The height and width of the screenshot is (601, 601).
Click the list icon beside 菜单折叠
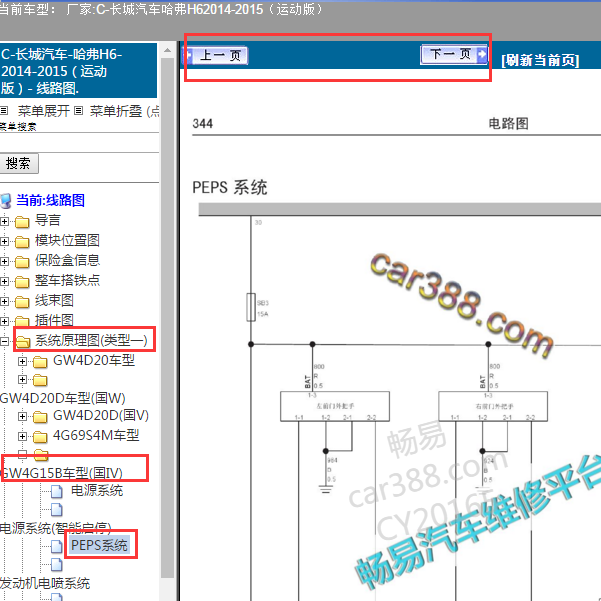[79, 111]
